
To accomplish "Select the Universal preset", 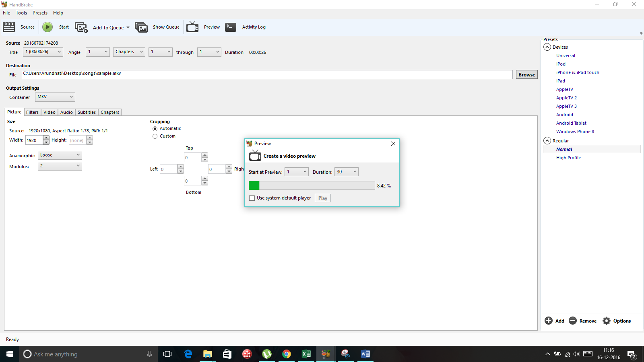I will [x=566, y=56].
